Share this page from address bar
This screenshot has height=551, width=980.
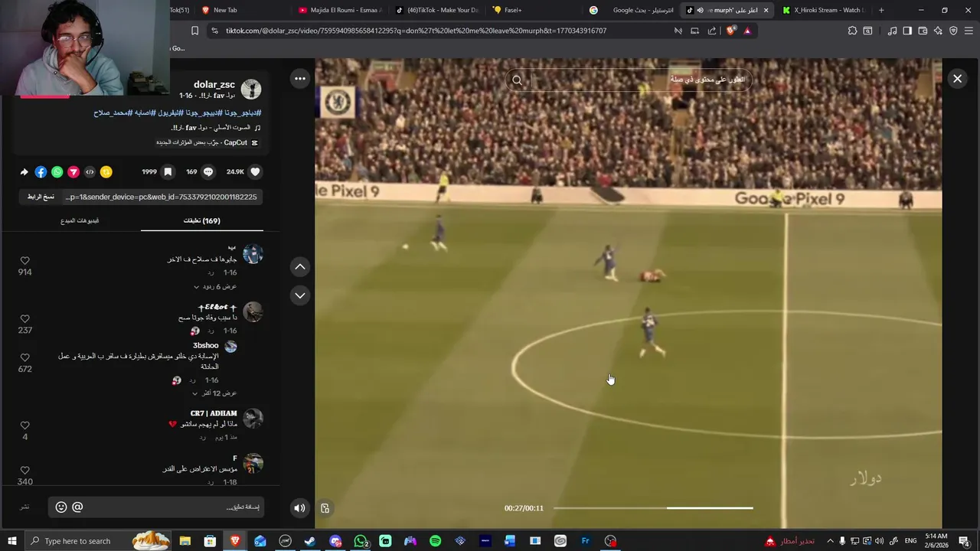coord(712,31)
